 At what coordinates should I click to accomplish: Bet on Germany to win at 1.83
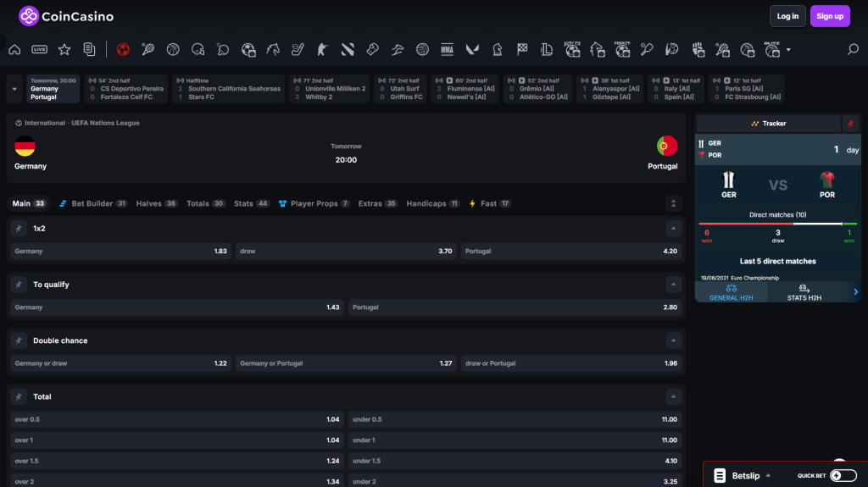[120, 252]
